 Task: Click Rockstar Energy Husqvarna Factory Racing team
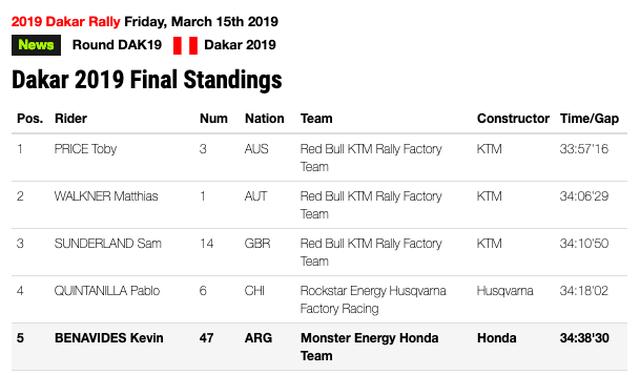tap(373, 300)
